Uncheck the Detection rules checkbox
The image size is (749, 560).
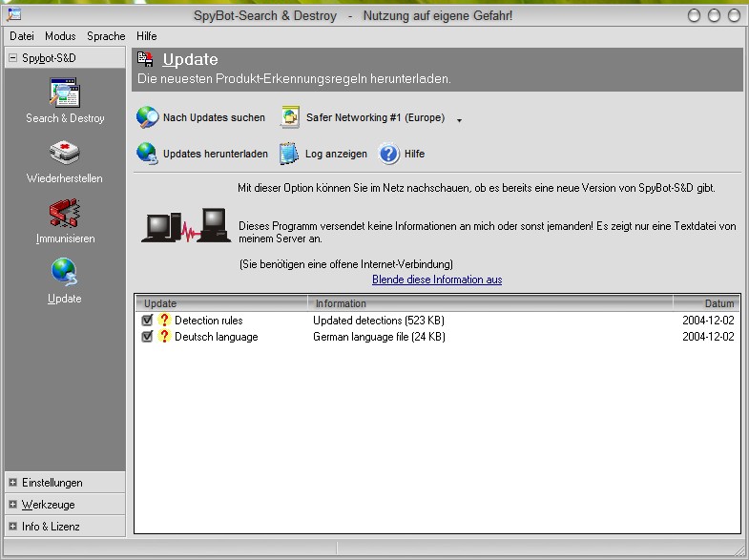(147, 321)
